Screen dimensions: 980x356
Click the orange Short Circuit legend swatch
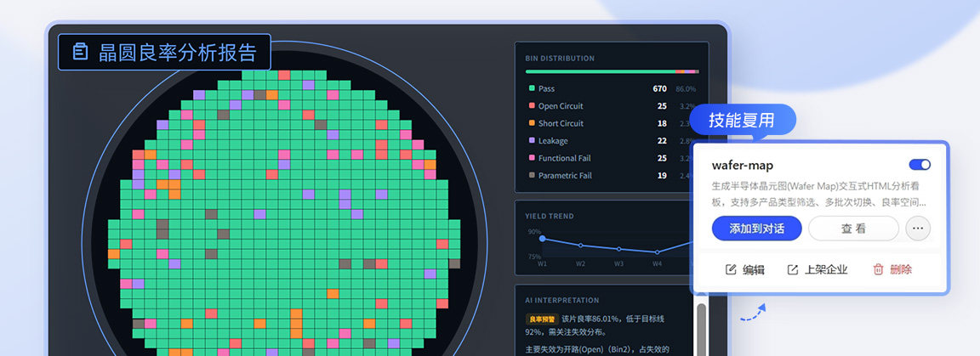point(531,124)
